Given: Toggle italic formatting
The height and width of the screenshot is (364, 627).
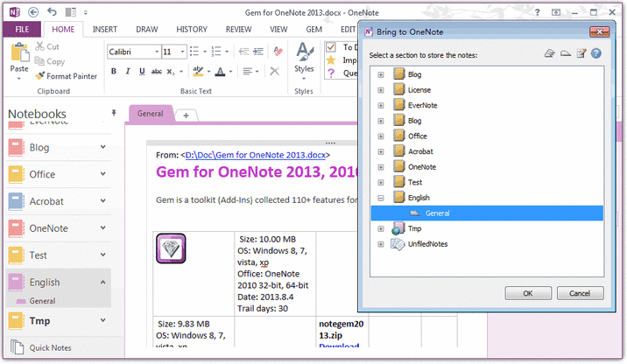Looking at the screenshot, I should coord(128,72).
